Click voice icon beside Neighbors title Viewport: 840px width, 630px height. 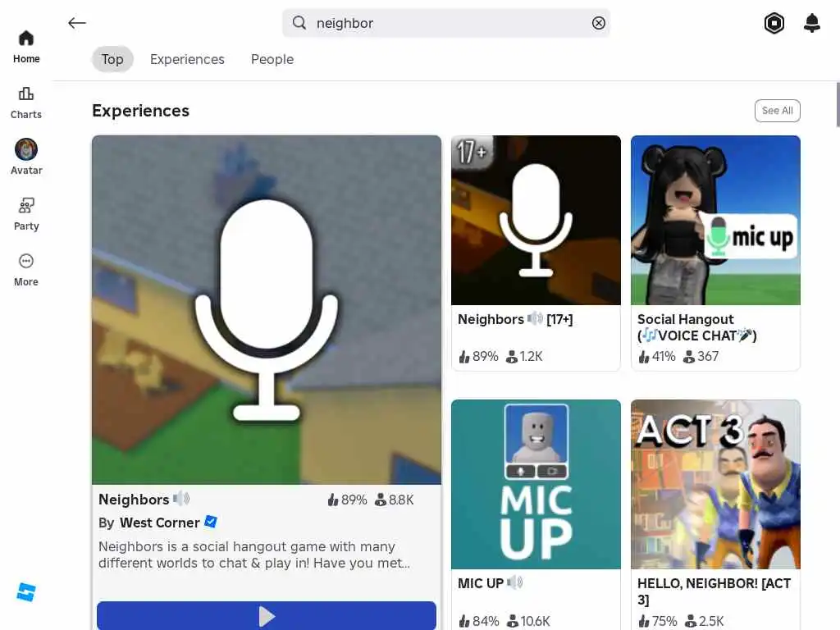pyautogui.click(x=181, y=498)
